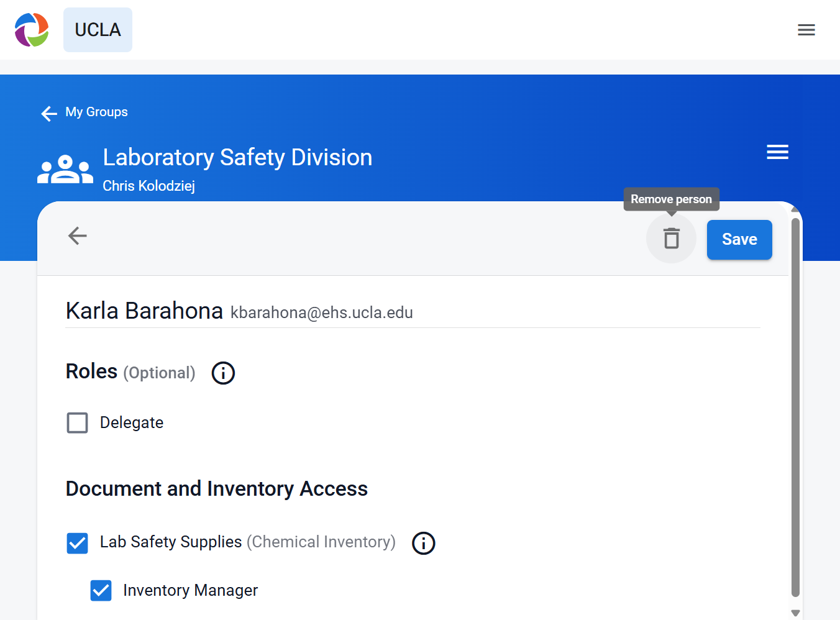Click the vertical scrollbar thumb
Viewport: 840px width, 620px height.
click(x=795, y=407)
